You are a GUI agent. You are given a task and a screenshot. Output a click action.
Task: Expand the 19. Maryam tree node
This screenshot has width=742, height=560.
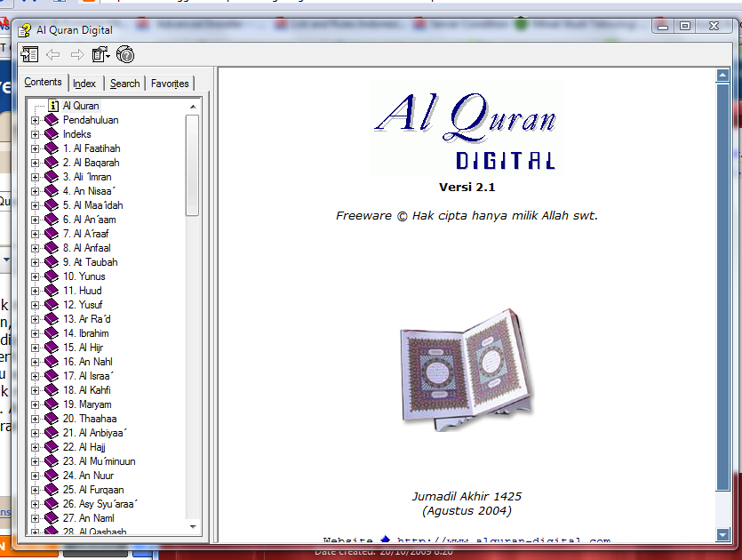pos(35,404)
